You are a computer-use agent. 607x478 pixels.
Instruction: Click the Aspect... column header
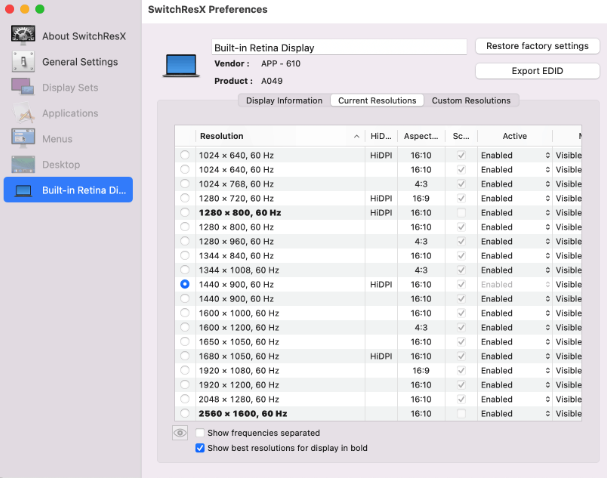click(421, 136)
